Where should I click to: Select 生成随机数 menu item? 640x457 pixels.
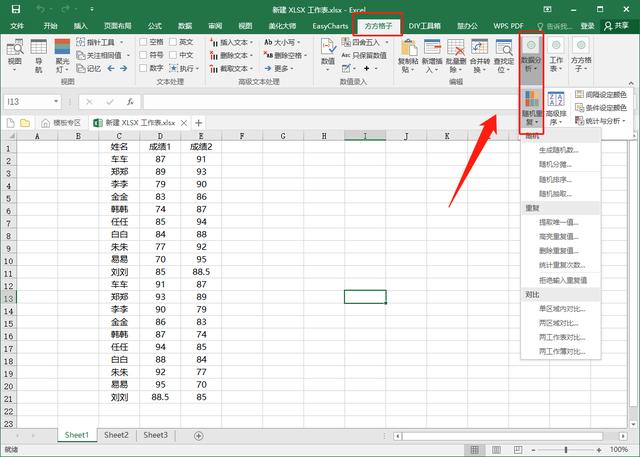point(561,150)
